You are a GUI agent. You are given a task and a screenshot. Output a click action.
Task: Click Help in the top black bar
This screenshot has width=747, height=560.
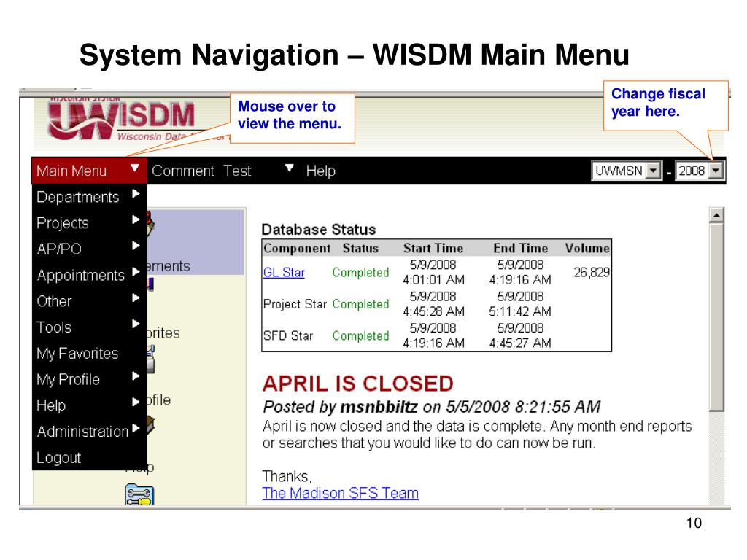(321, 171)
